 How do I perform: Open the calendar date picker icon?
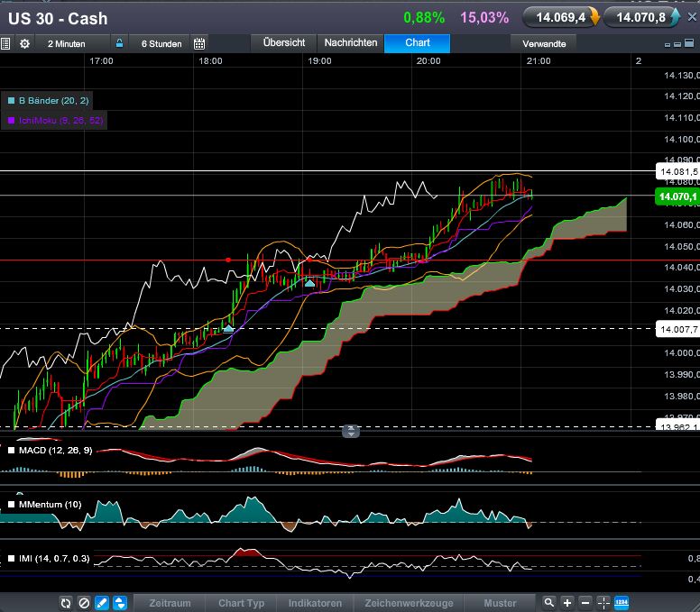tap(199, 43)
